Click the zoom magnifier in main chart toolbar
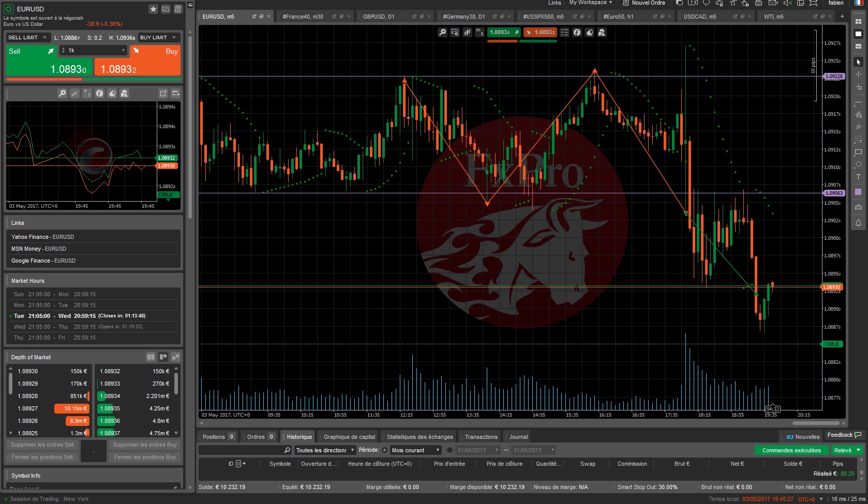The image size is (868, 504). (x=442, y=32)
